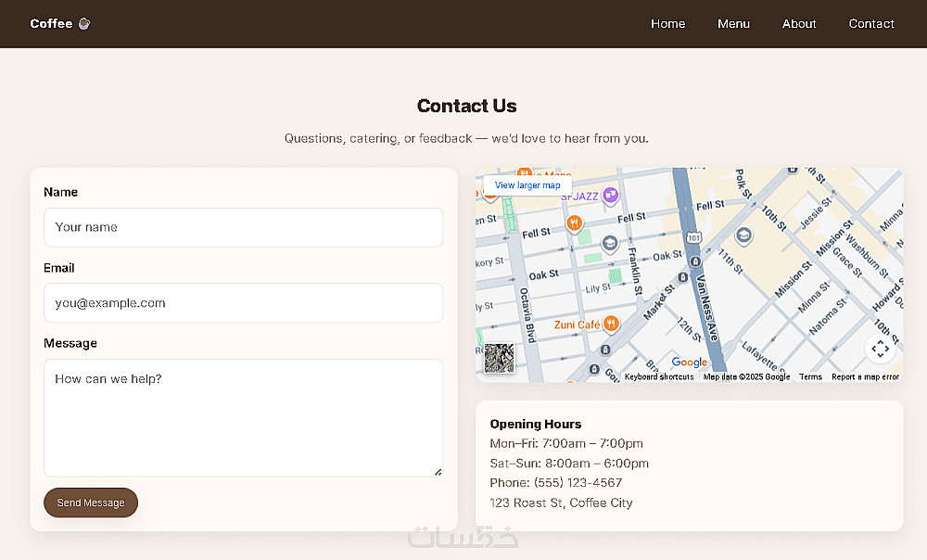Click into the Email field

pos(243,303)
